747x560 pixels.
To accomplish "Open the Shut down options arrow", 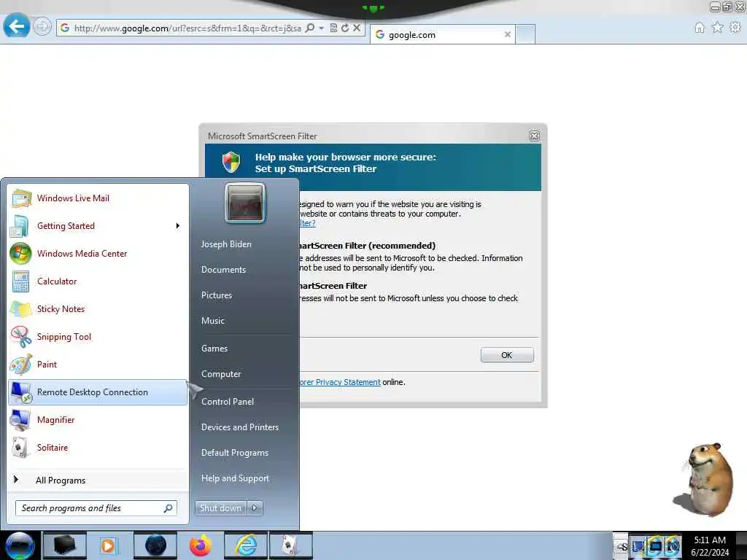I will (255, 508).
